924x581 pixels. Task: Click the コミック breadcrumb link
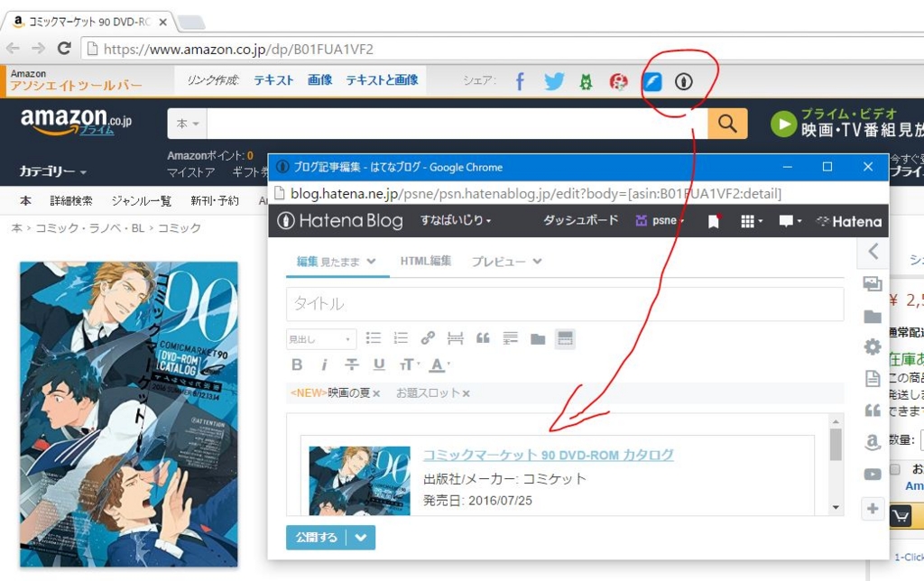click(180, 228)
